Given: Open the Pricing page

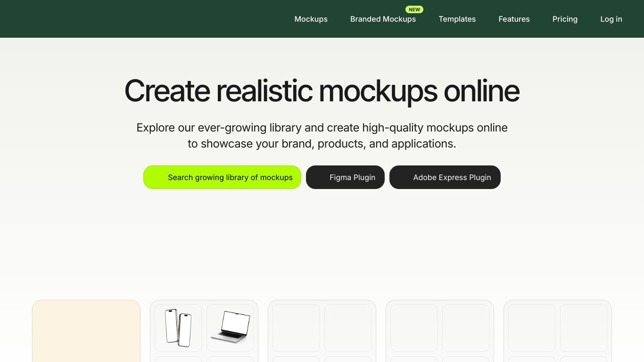Looking at the screenshot, I should [565, 19].
